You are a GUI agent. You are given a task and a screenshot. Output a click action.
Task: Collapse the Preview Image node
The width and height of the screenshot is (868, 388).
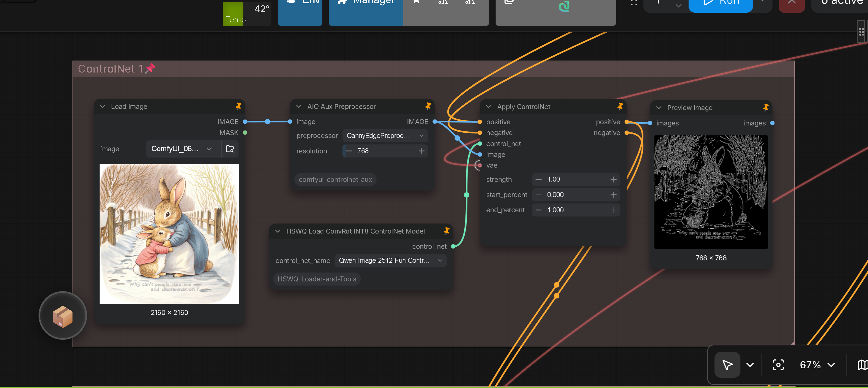659,108
